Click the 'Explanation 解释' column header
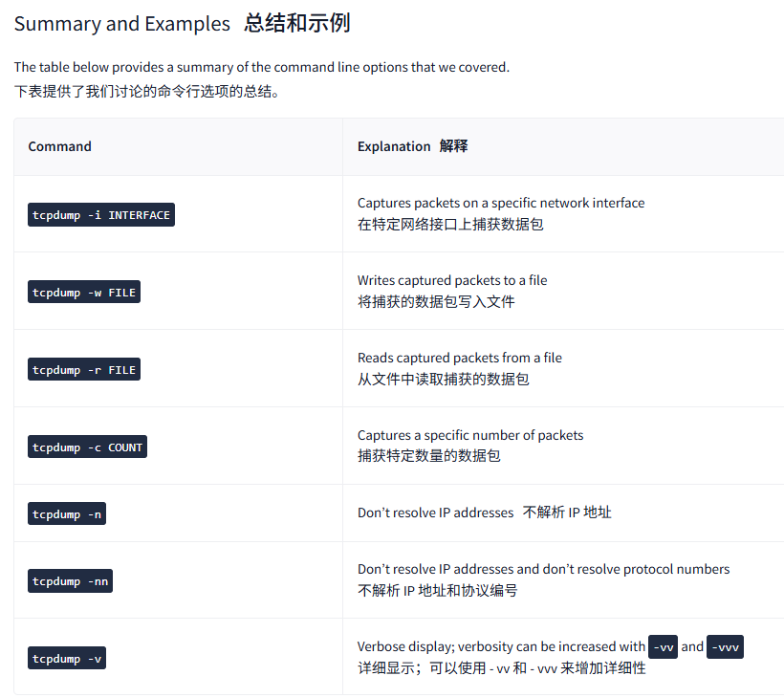This screenshot has height=698, width=784. 412,146
